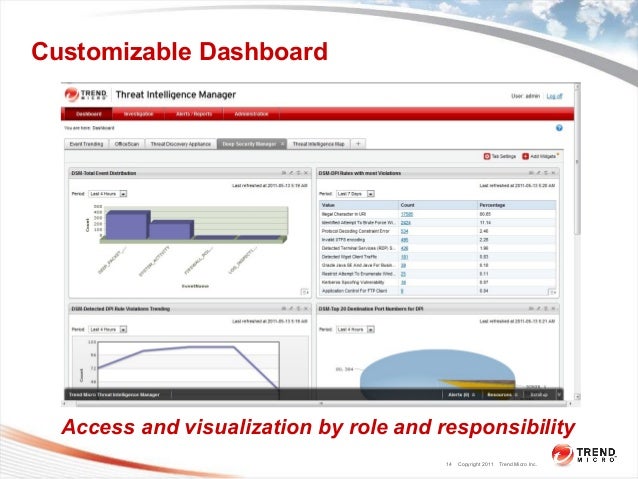Click corner icon at bottom of Event Distribution widget
The width and height of the screenshot is (638, 479).
[x=304, y=292]
